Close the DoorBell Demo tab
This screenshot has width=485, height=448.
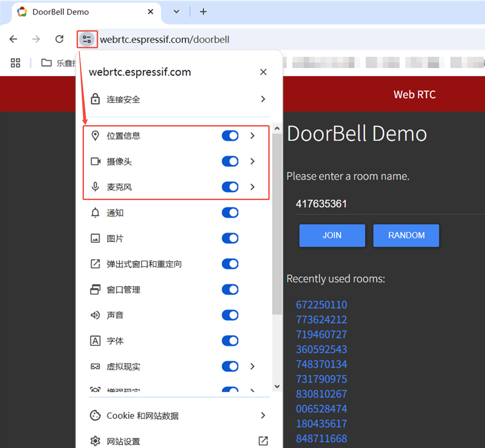[x=151, y=12]
